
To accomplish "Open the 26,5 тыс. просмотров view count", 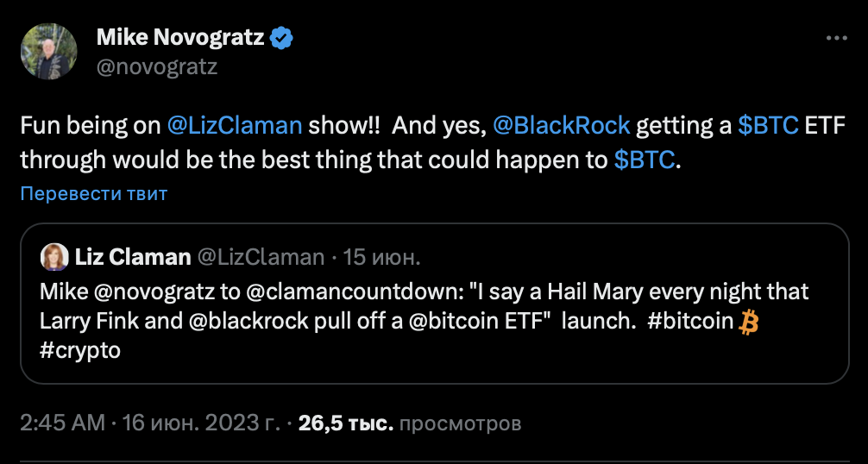I will click(x=409, y=423).
